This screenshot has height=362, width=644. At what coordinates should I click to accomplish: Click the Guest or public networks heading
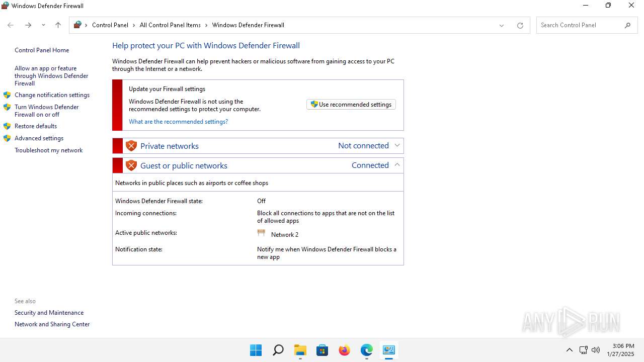coord(184,165)
